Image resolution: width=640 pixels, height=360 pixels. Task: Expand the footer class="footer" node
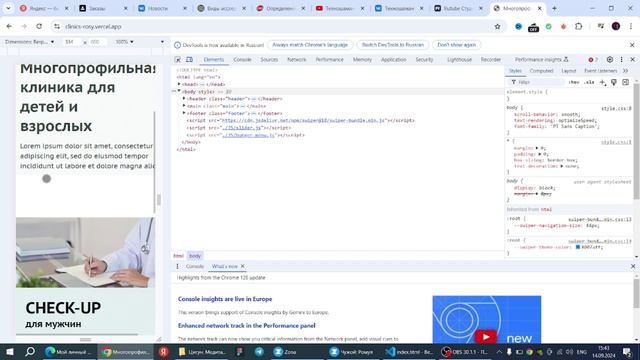point(184,113)
